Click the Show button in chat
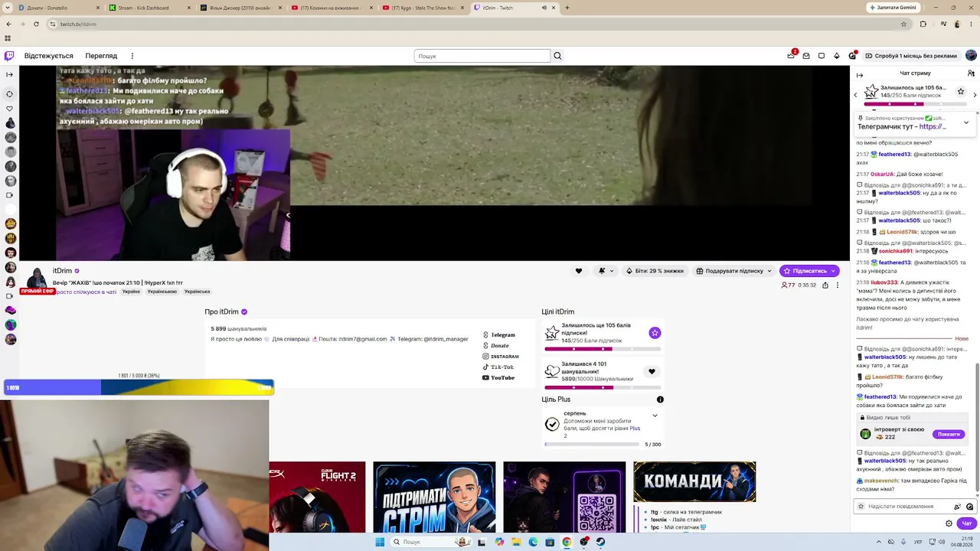980x551 pixels. pos(949,434)
